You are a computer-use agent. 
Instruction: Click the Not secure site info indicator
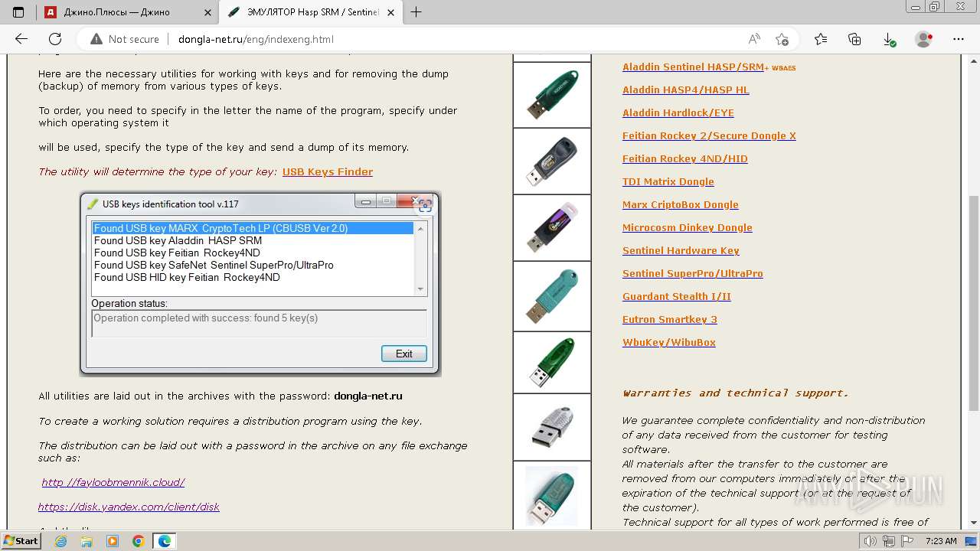point(125,39)
